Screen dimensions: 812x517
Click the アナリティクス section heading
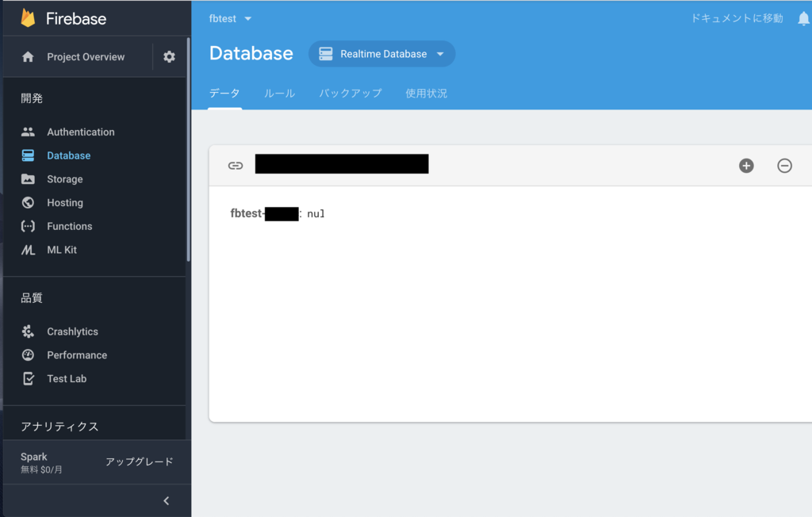point(59,427)
